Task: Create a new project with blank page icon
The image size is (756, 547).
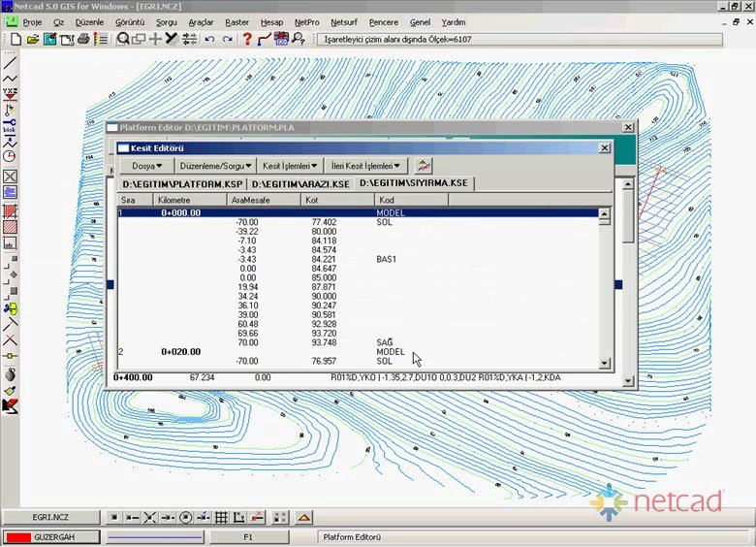Action: pos(16,39)
